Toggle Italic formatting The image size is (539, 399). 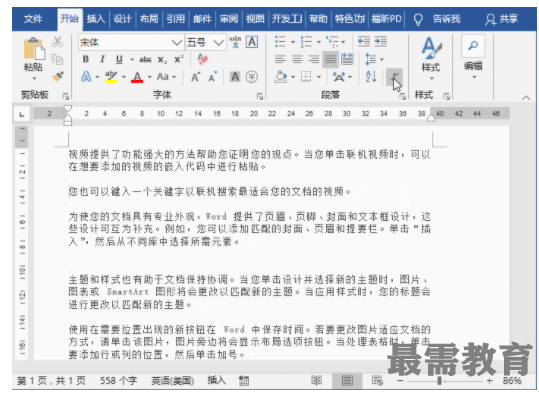[x=102, y=59]
